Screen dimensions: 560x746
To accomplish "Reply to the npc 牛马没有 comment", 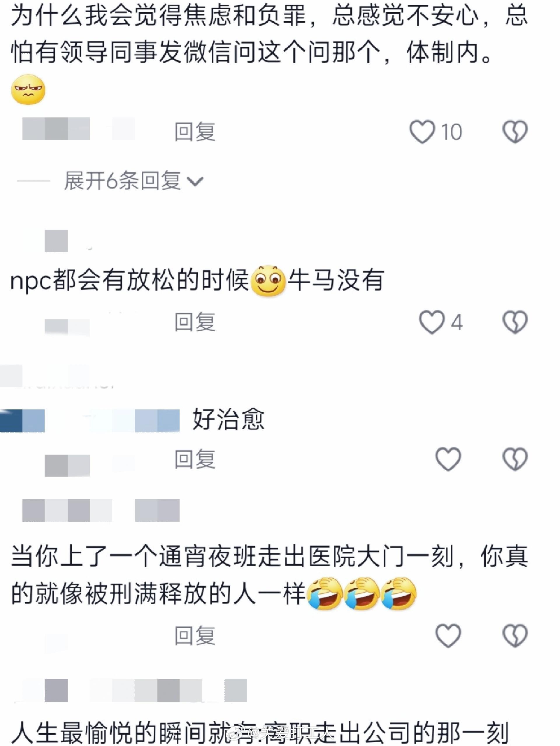I will (195, 322).
